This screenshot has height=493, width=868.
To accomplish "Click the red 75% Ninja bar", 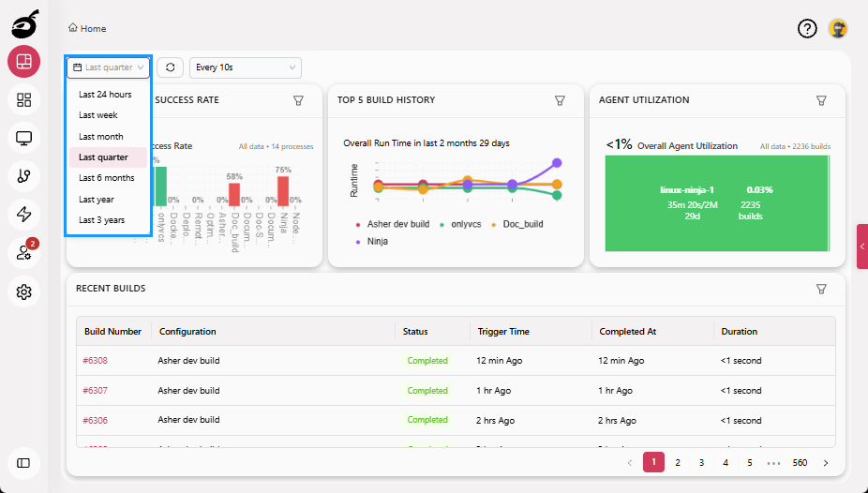I will pos(283,191).
